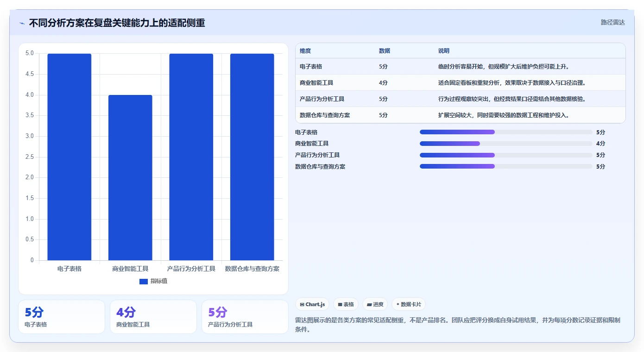Click the 路径雷达 label at top right
The image size is (644, 352).
pyautogui.click(x=612, y=22)
